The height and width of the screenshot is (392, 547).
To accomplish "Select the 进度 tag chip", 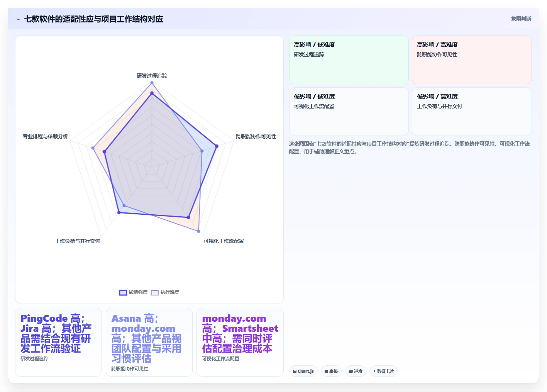I will [356, 371].
